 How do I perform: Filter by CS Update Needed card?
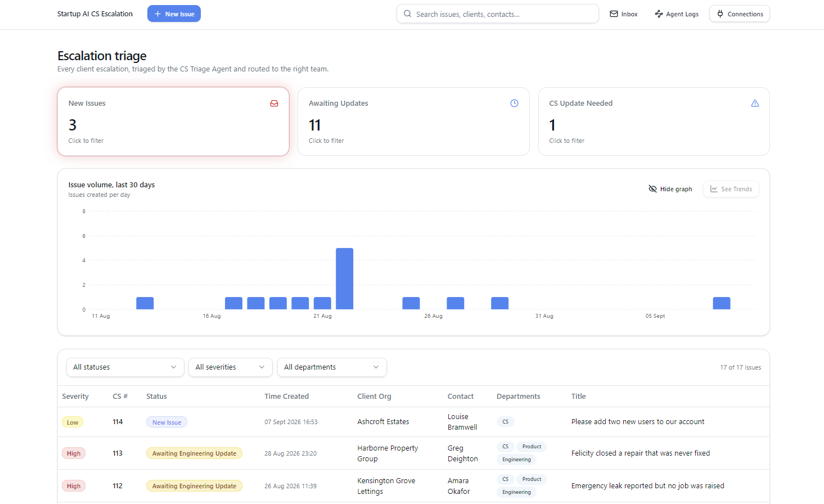click(654, 121)
